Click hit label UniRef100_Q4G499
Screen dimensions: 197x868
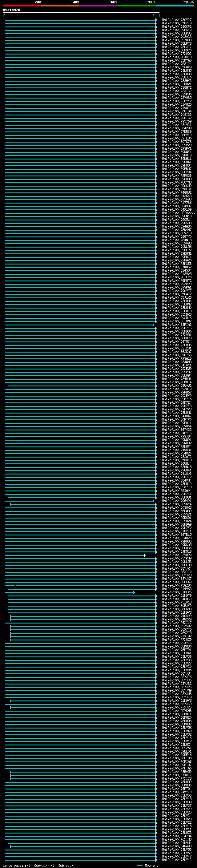click(x=177, y=616)
